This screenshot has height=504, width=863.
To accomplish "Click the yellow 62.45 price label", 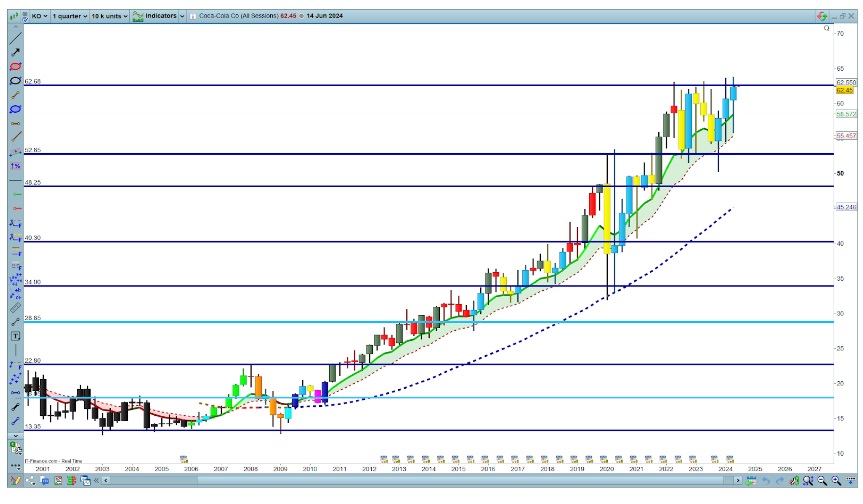I will (844, 91).
